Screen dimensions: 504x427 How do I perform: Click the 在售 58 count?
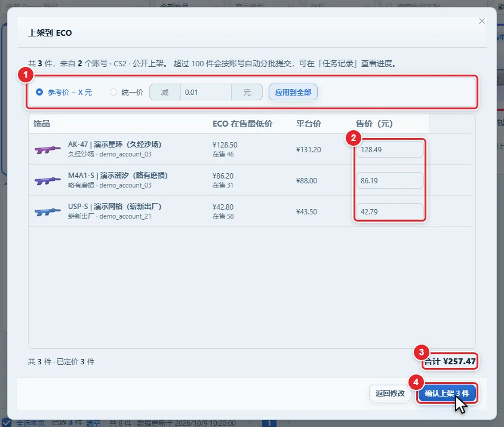[x=223, y=216]
